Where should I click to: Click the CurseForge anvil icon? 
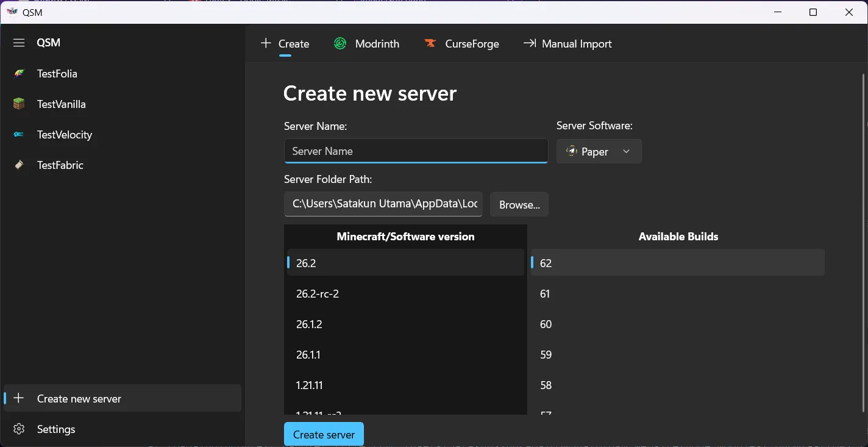coord(430,44)
